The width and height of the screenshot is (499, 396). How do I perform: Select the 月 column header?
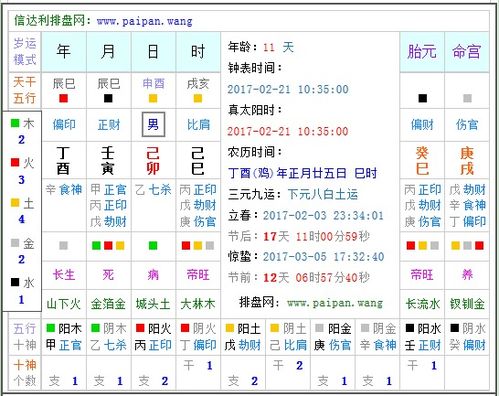(108, 52)
